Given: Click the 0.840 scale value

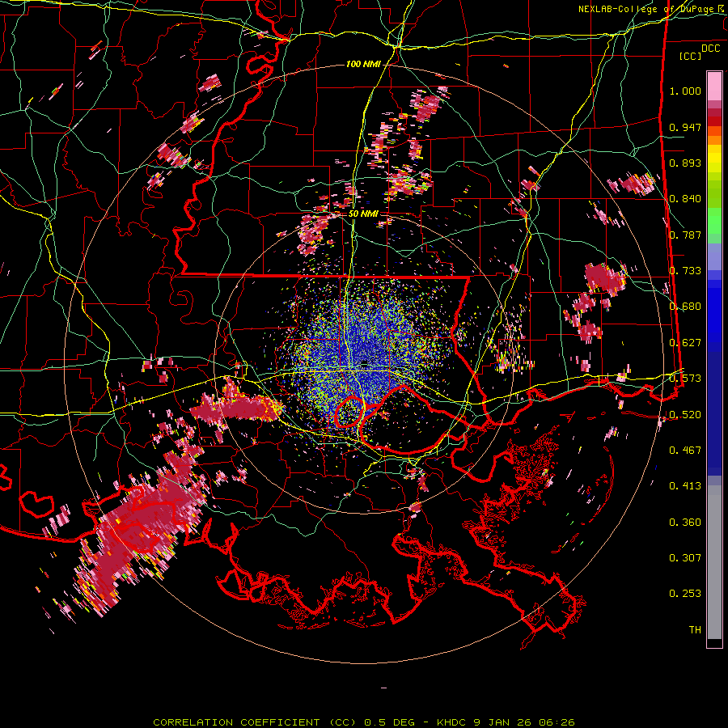Looking at the screenshot, I should pyautogui.click(x=685, y=199).
